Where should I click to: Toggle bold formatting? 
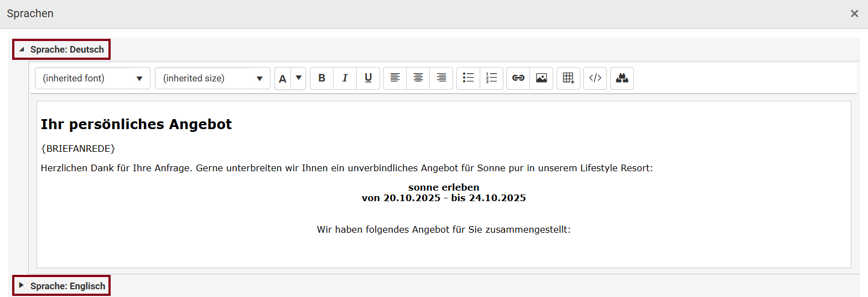click(x=321, y=78)
